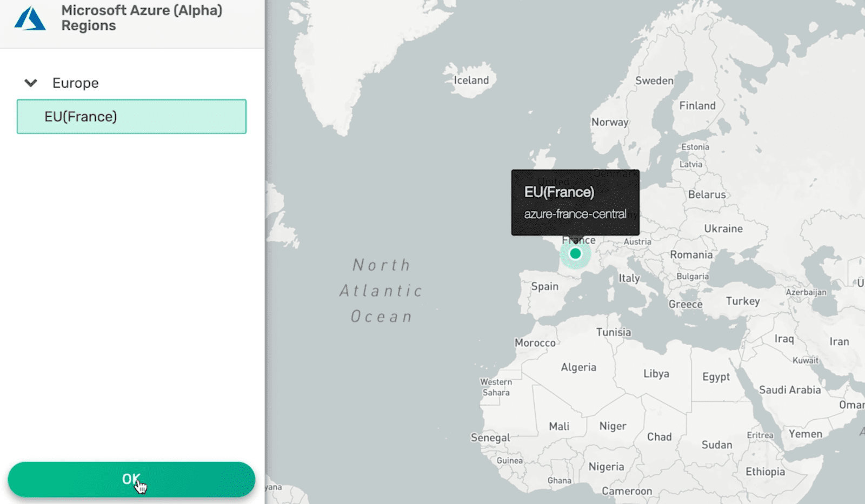
Task: Click the Eritrea label on the map
Action: tap(760, 435)
